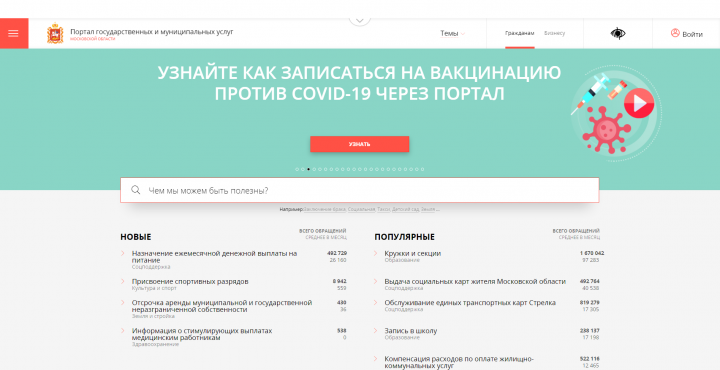Click the '492 729' total count

click(337, 253)
